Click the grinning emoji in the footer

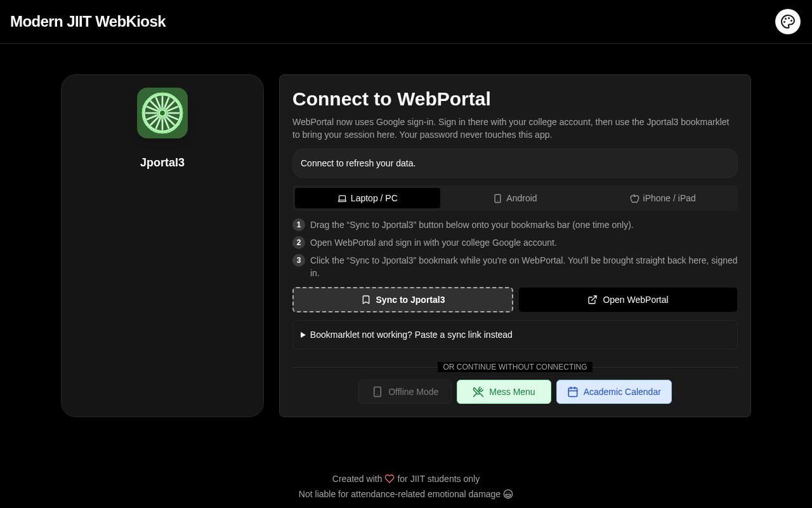(x=508, y=494)
